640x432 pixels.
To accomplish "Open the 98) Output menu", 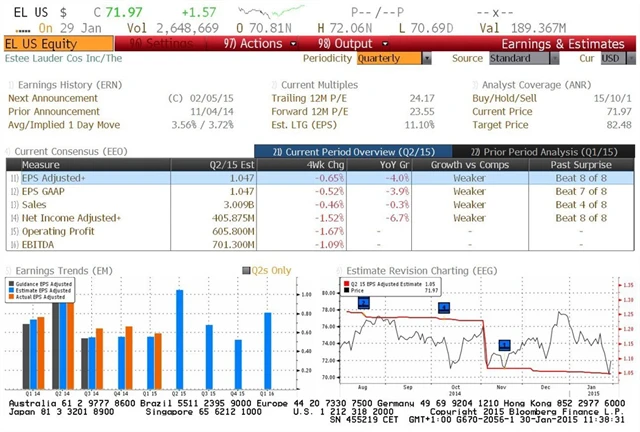I will point(343,44).
